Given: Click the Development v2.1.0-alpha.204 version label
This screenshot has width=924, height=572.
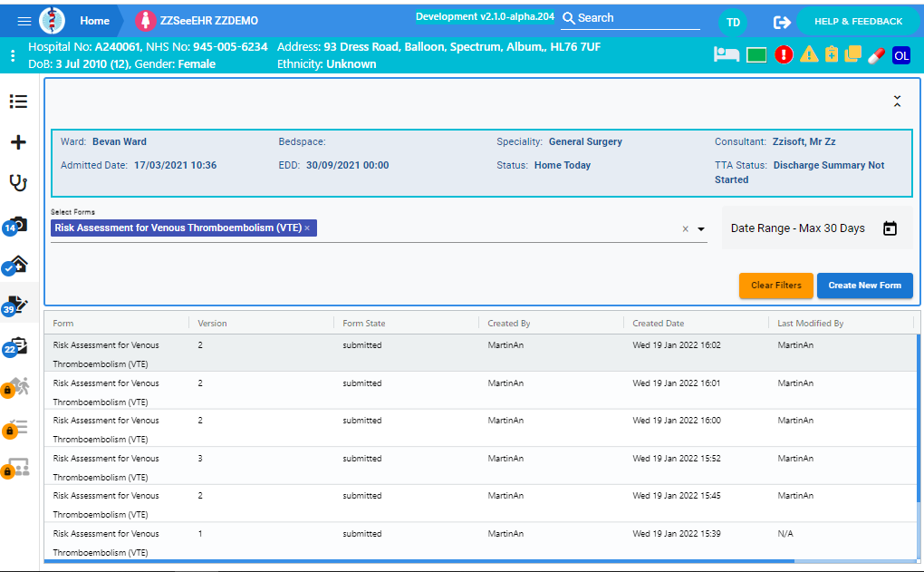Looking at the screenshot, I should coord(485,16).
